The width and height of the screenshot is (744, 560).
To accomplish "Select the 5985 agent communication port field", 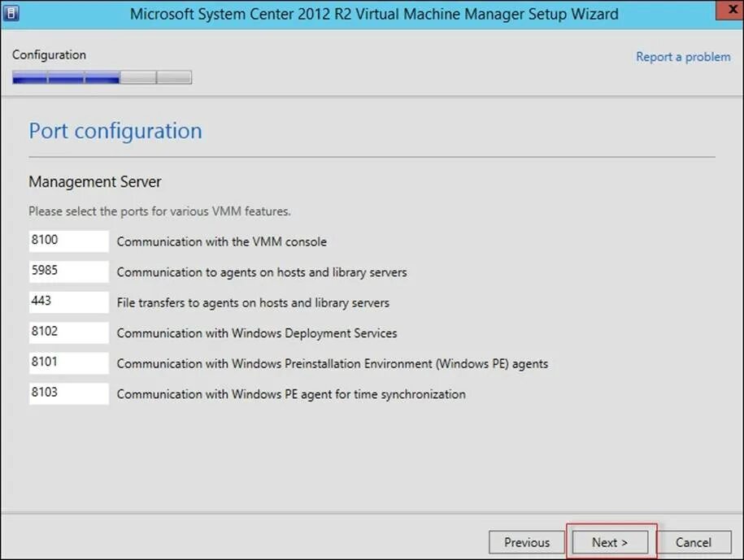I will [x=69, y=271].
